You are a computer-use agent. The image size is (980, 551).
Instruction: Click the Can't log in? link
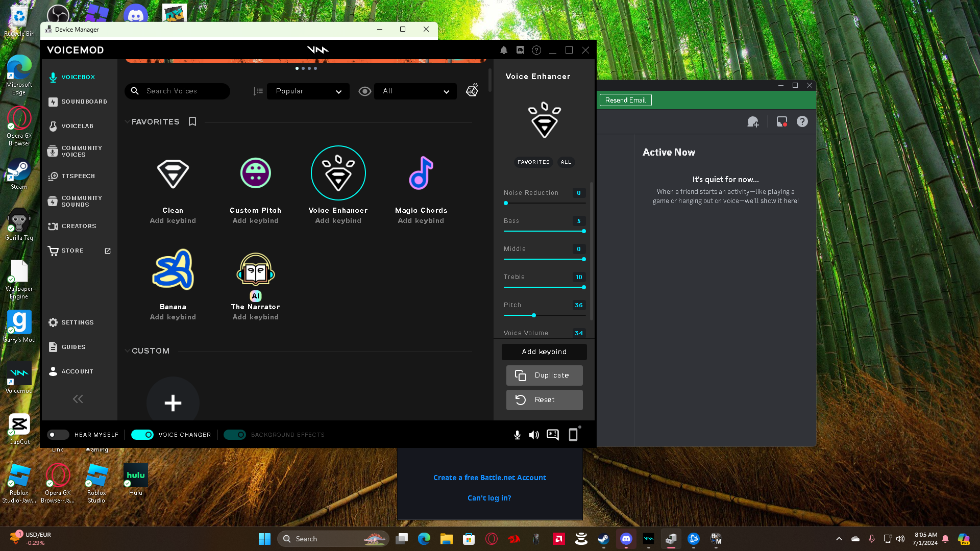pos(489,498)
